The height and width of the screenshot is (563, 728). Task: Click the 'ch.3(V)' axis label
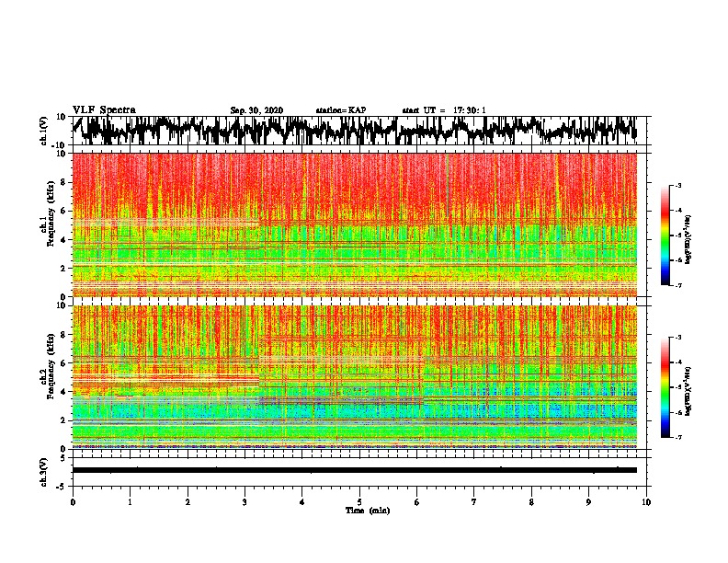tap(44, 473)
